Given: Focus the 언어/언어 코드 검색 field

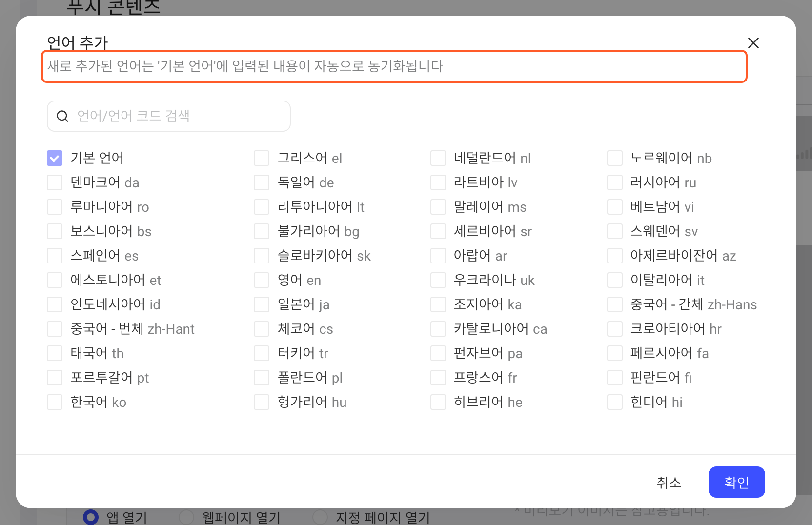Looking at the screenshot, I should point(169,116).
